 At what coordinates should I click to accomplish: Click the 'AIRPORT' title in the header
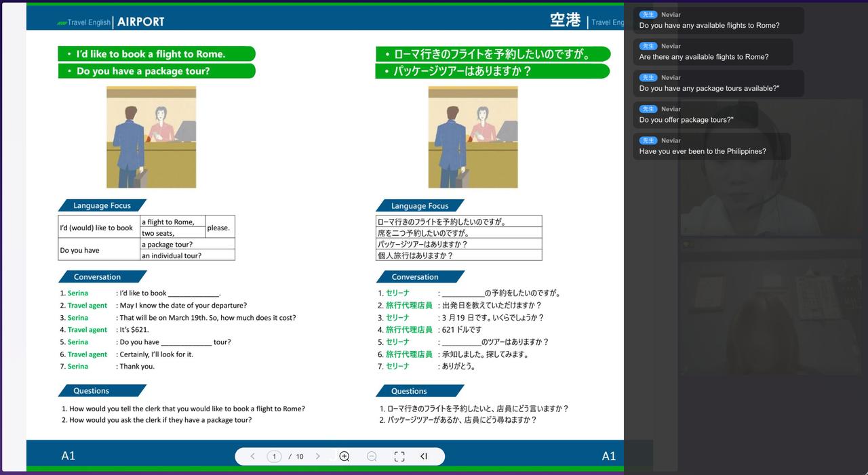pos(141,22)
